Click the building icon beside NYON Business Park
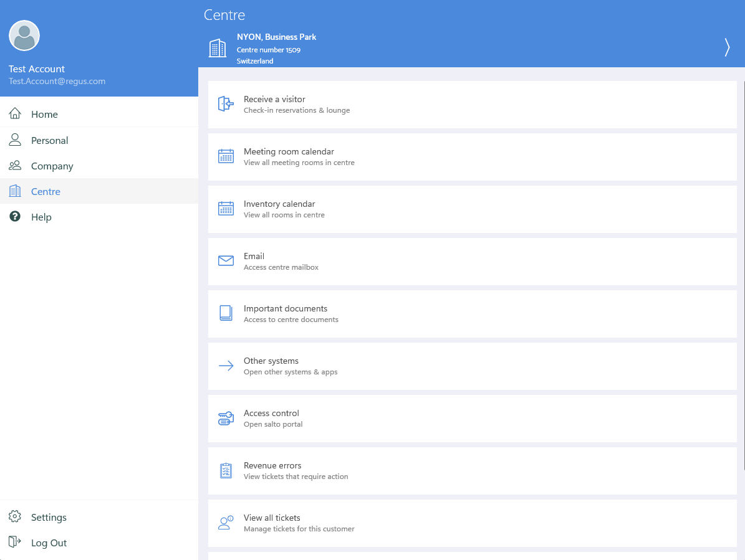Screen dimensions: 745x560 (x=218, y=48)
